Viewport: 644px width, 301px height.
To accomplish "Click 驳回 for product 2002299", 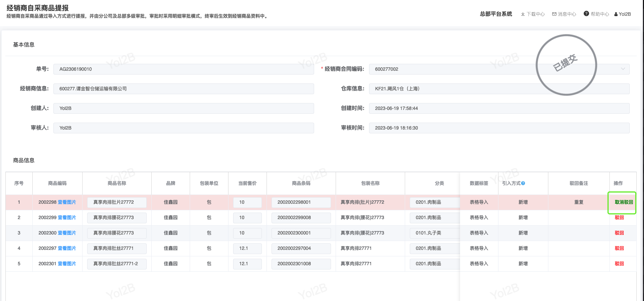I will tap(619, 218).
